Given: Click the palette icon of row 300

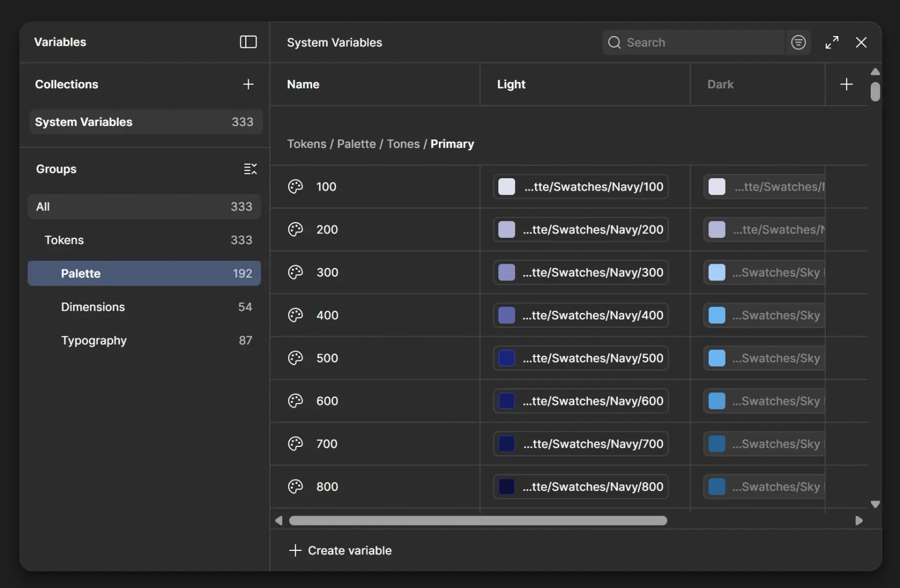Looking at the screenshot, I should coord(295,272).
